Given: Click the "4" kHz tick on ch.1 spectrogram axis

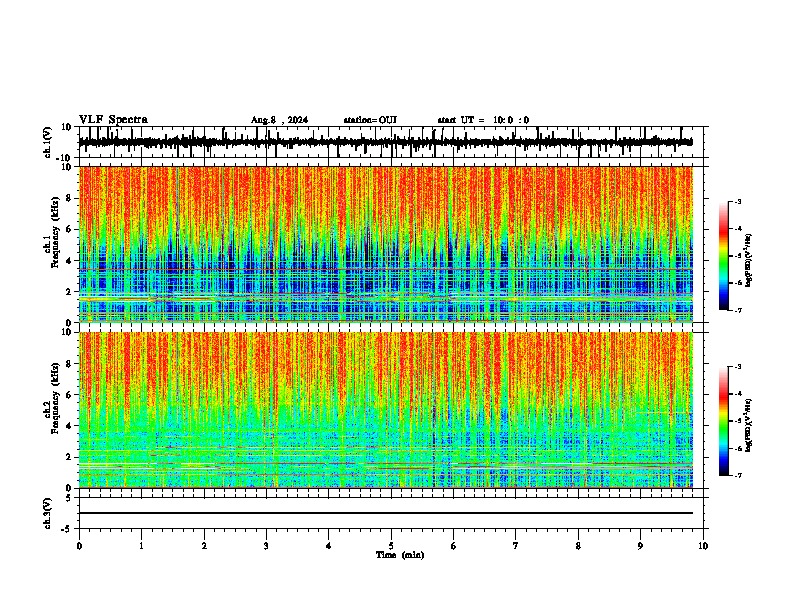Looking at the screenshot, I should [70, 261].
